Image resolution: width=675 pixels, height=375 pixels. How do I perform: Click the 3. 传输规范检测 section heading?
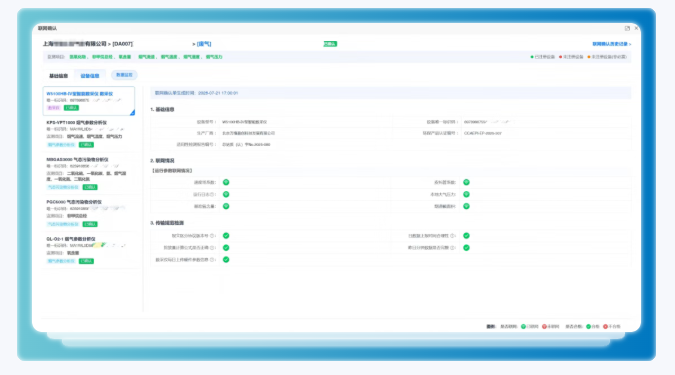click(x=167, y=223)
